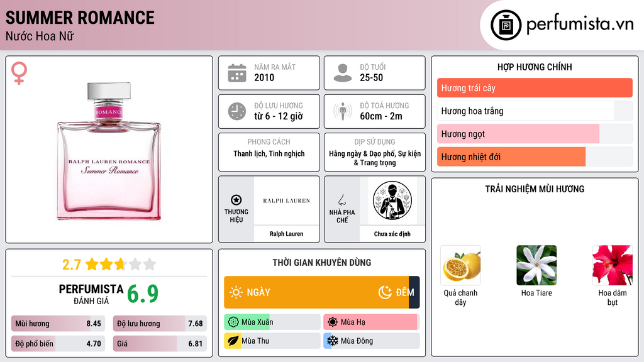Click the snowflake icon for Mùa Đông
The image size is (644, 362).
[x=333, y=341]
